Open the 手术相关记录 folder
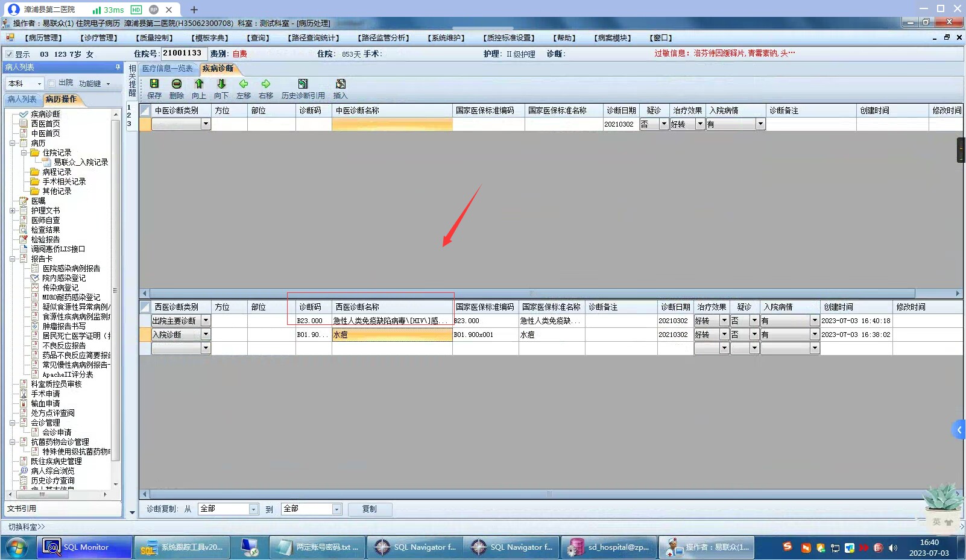The image size is (966, 560). tap(64, 181)
